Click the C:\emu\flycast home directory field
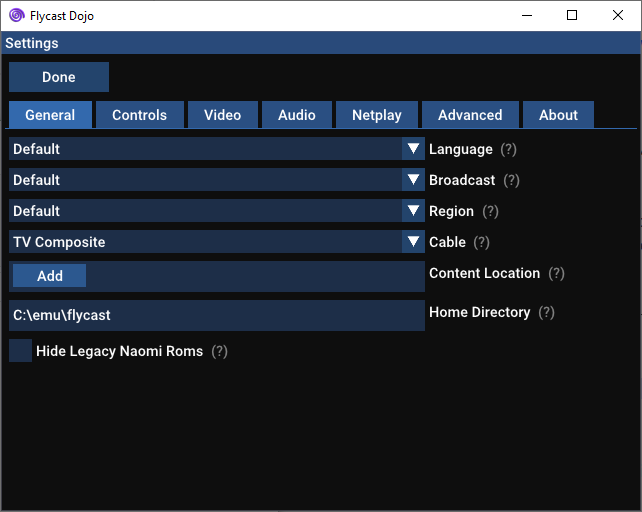 point(217,315)
